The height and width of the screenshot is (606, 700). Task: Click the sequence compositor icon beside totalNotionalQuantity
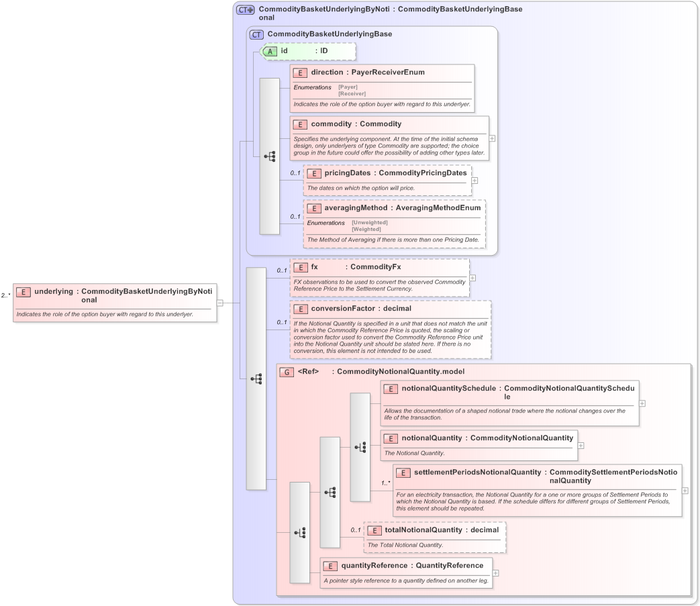[330, 492]
